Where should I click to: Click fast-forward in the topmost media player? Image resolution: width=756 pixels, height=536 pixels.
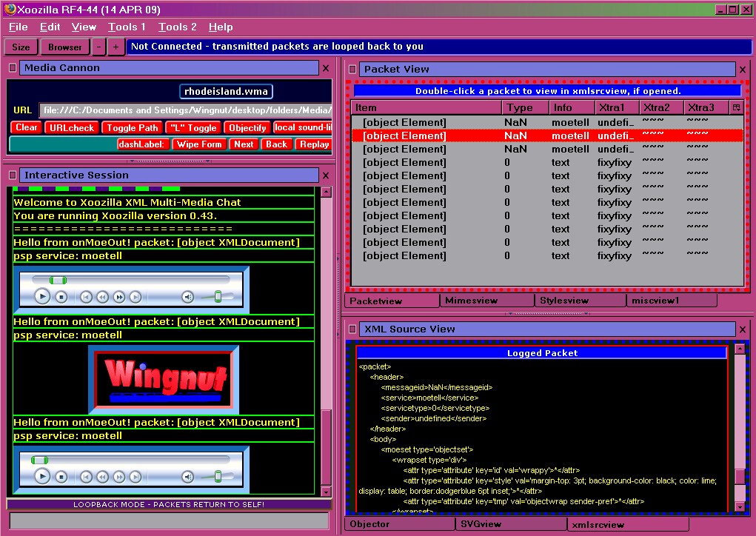[x=119, y=297]
